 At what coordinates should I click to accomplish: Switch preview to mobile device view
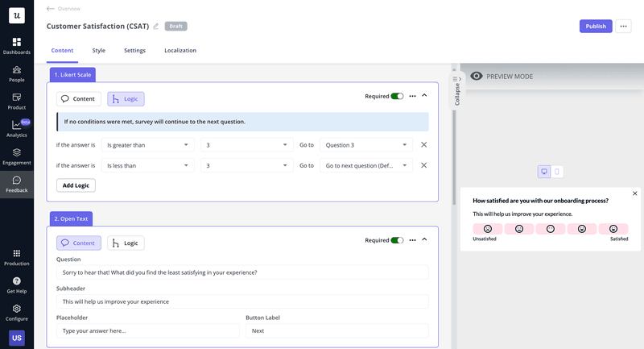coord(557,172)
